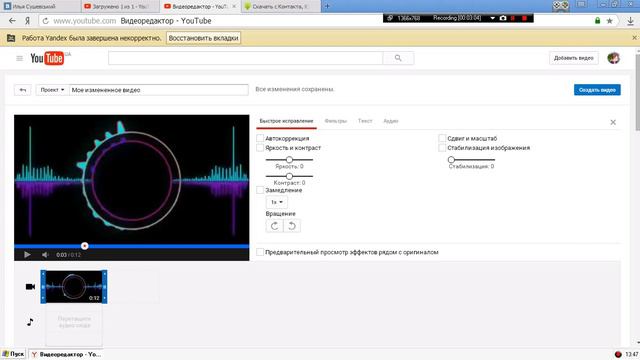Screen dimensions: 640x360
Task: Mute the preview with the speaker icon
Action: coord(45,255)
